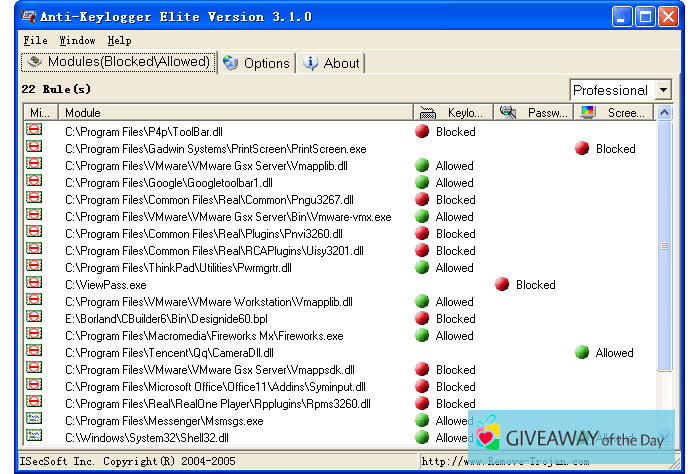The width and height of the screenshot is (700, 474).
Task: Click the mini icon beside Fireworks.exe row
Action: pyautogui.click(x=34, y=336)
